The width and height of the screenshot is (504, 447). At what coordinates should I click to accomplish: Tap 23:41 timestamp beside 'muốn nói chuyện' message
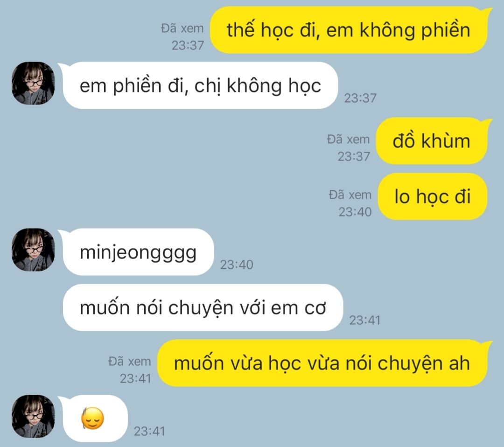tap(365, 320)
